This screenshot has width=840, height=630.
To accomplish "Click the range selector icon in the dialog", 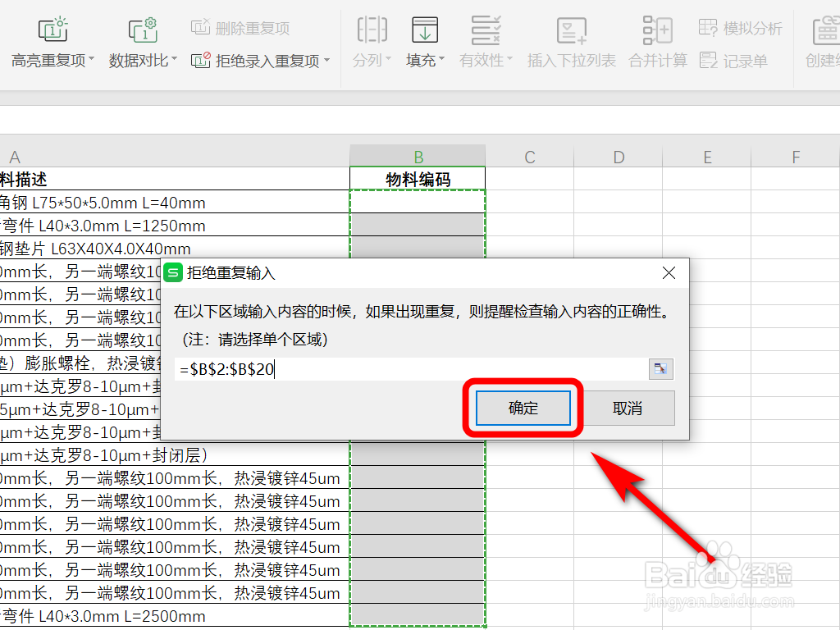I will click(x=660, y=369).
